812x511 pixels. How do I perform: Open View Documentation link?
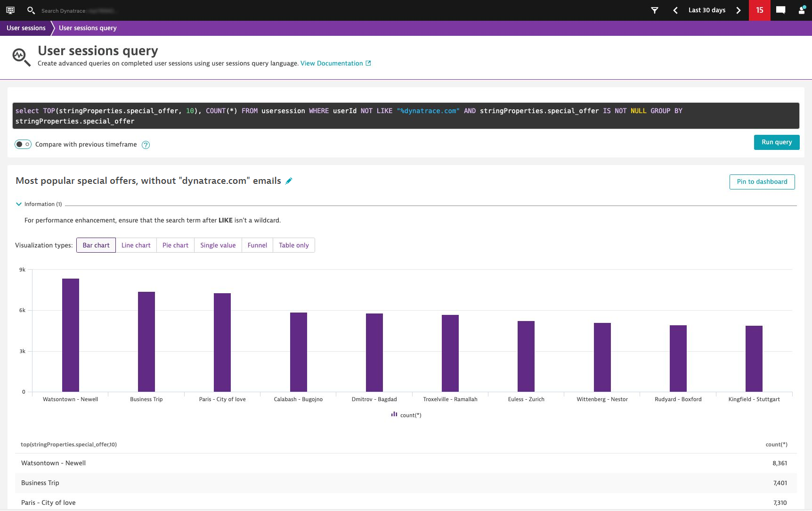pos(335,63)
